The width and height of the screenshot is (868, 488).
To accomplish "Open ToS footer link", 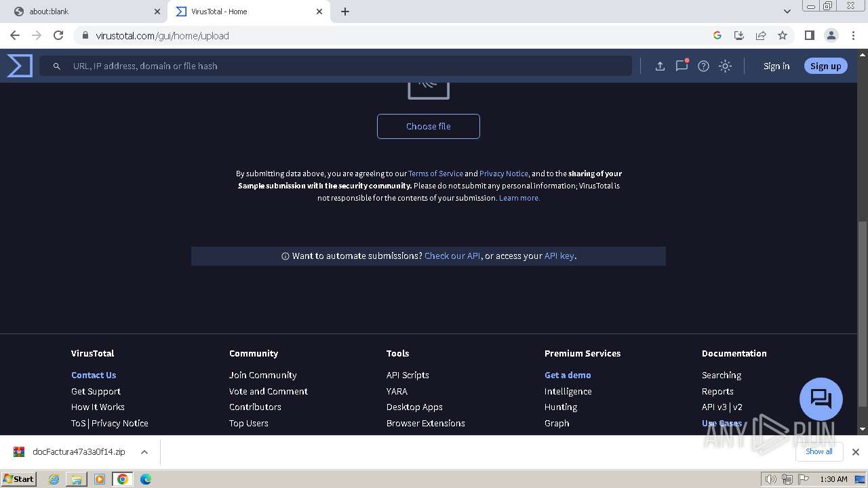I will (79, 423).
